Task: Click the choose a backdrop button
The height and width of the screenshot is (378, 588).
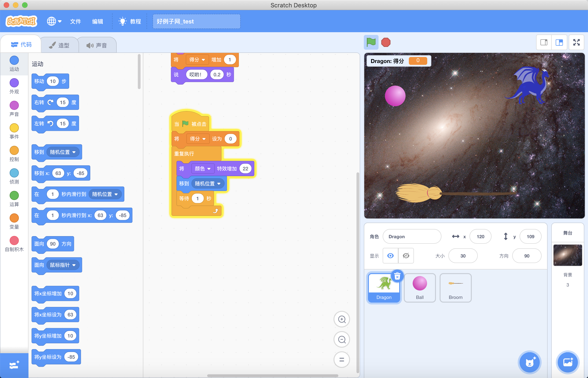Action: tap(567, 362)
